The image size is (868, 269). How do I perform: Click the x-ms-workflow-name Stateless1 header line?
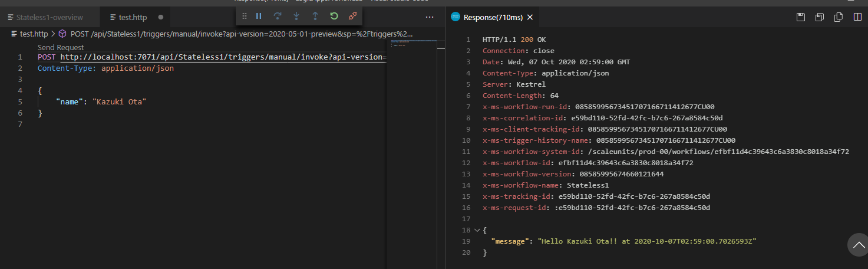click(546, 185)
